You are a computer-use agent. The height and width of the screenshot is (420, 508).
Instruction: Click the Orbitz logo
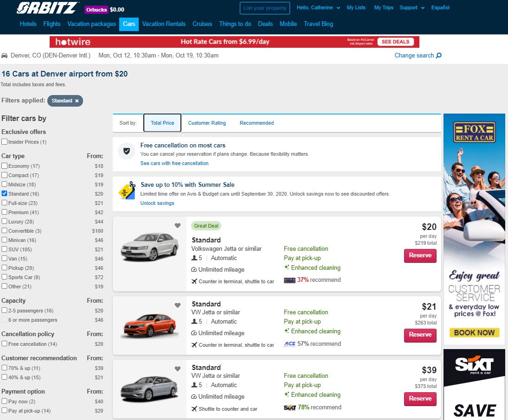coord(47,8)
